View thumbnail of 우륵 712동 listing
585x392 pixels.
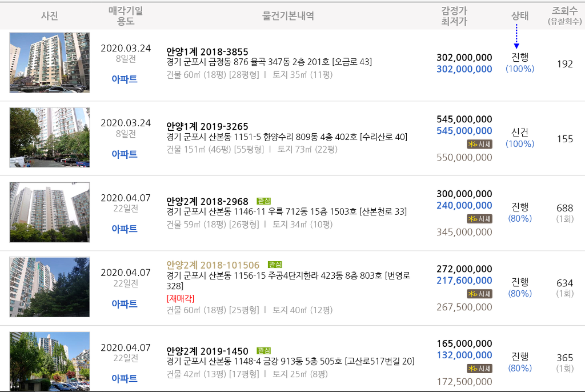point(50,212)
